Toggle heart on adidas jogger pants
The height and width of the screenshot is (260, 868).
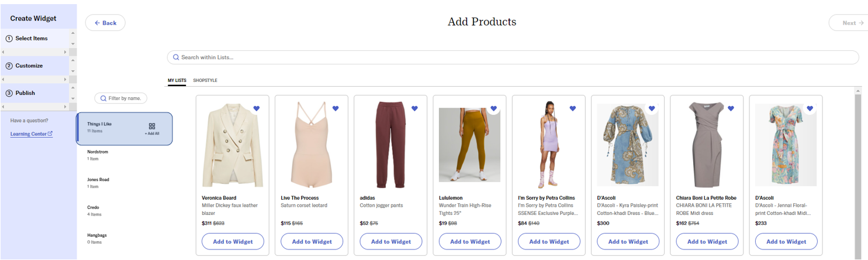[x=414, y=108]
